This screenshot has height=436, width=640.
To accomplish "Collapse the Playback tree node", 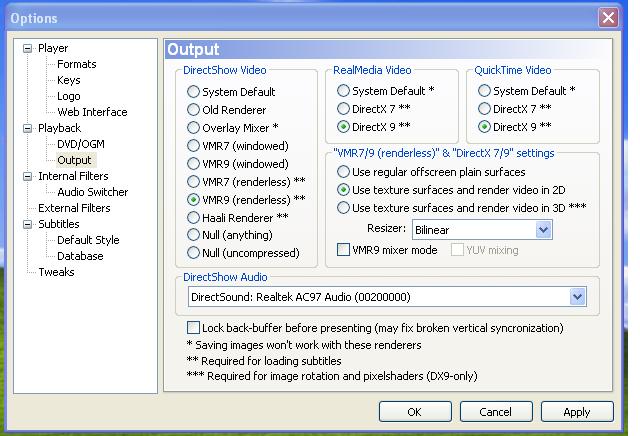I will [x=27, y=129].
